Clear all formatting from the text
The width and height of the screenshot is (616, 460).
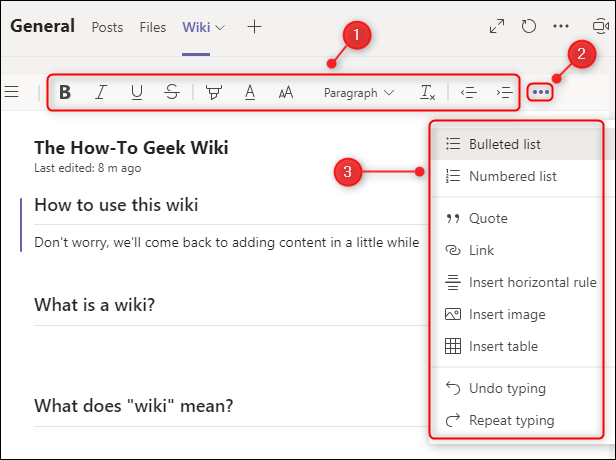click(427, 93)
